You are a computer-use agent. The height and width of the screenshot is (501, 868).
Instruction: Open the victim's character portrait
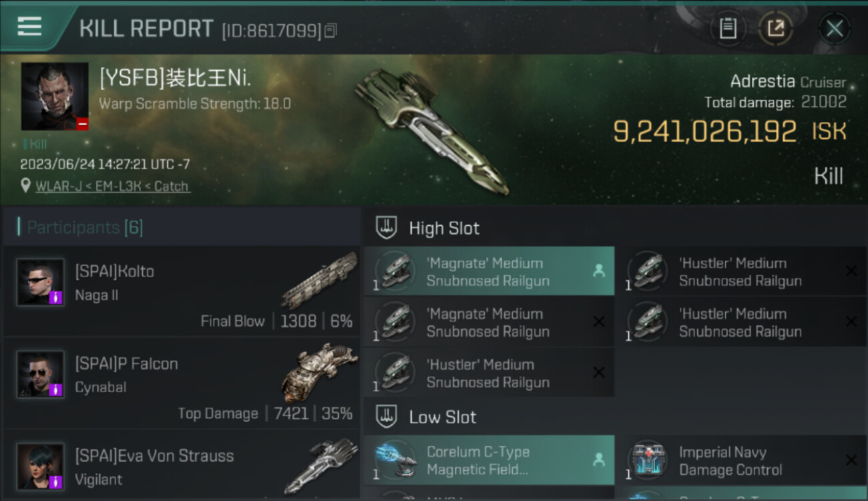click(x=55, y=96)
